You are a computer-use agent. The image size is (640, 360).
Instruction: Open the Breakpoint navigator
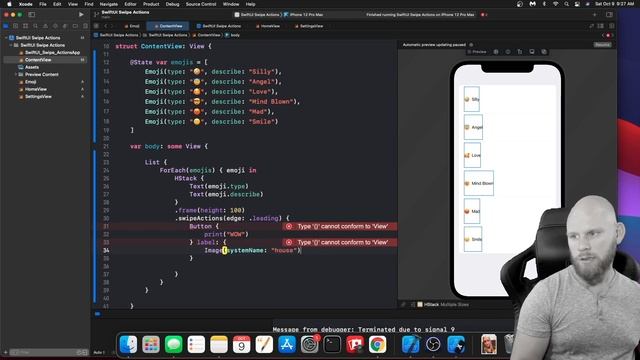click(x=75, y=26)
